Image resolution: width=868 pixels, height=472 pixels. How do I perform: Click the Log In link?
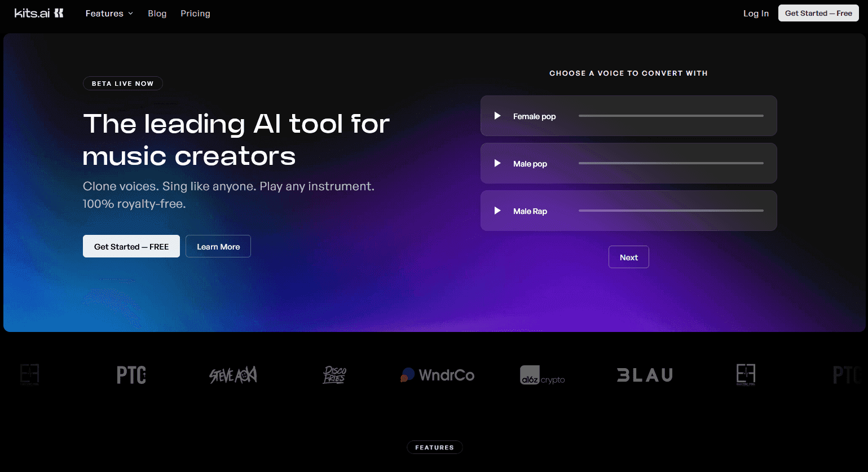[756, 13]
